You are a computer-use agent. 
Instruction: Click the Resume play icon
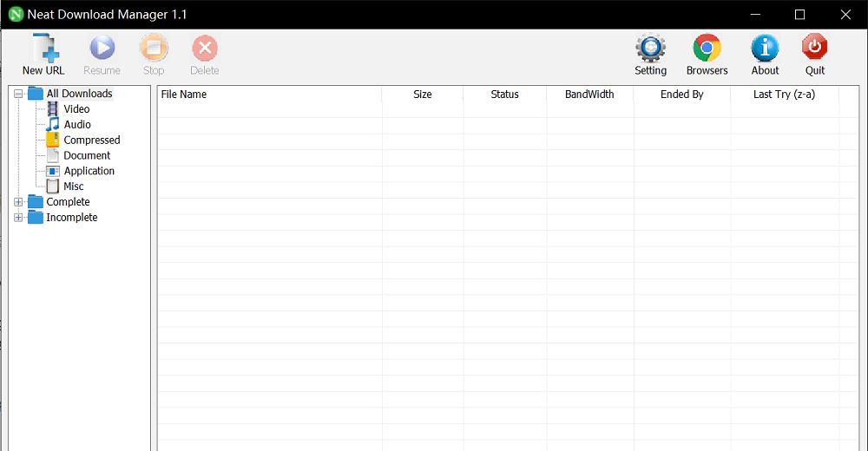[102, 48]
